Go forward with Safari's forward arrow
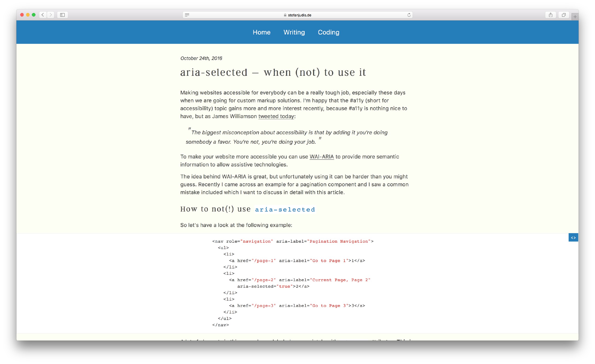The image size is (595, 364). [x=51, y=15]
